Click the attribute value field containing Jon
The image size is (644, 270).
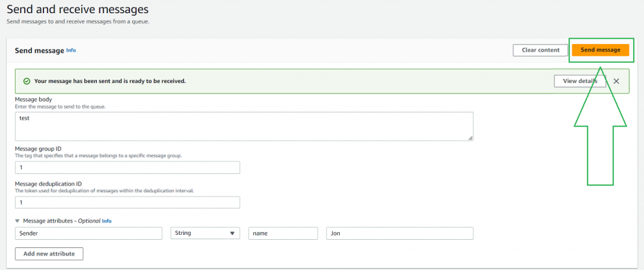[399, 233]
